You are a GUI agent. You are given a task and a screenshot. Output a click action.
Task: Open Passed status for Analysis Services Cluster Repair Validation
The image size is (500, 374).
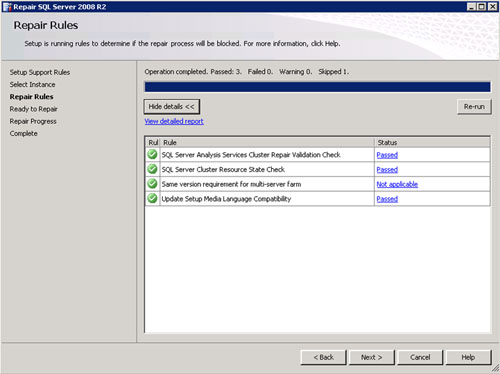tap(387, 155)
